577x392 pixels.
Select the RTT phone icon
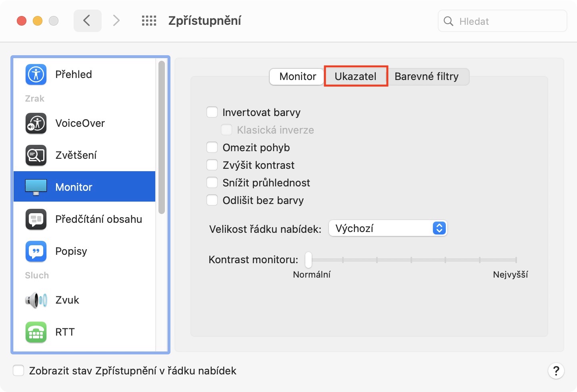(x=36, y=332)
